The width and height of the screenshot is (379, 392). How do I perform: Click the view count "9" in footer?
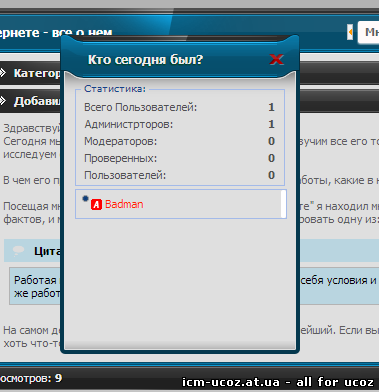(59, 378)
